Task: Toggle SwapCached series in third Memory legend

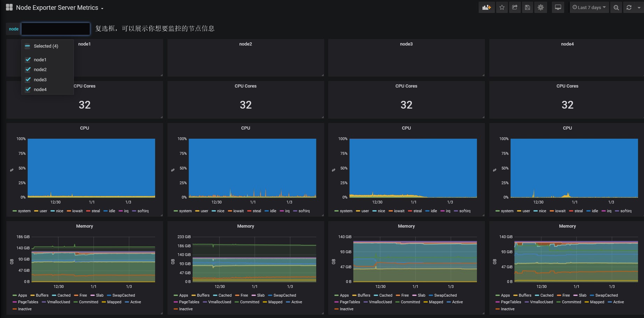Action: (x=445, y=295)
